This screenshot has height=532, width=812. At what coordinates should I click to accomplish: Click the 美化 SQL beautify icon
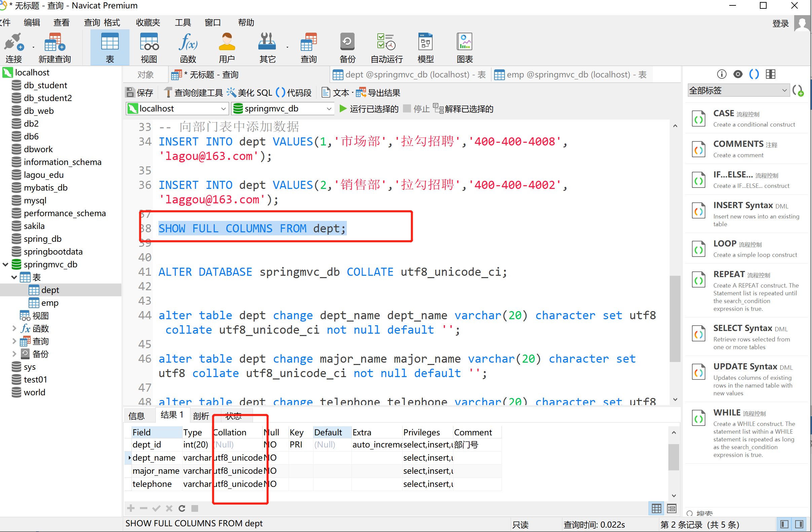pos(232,92)
